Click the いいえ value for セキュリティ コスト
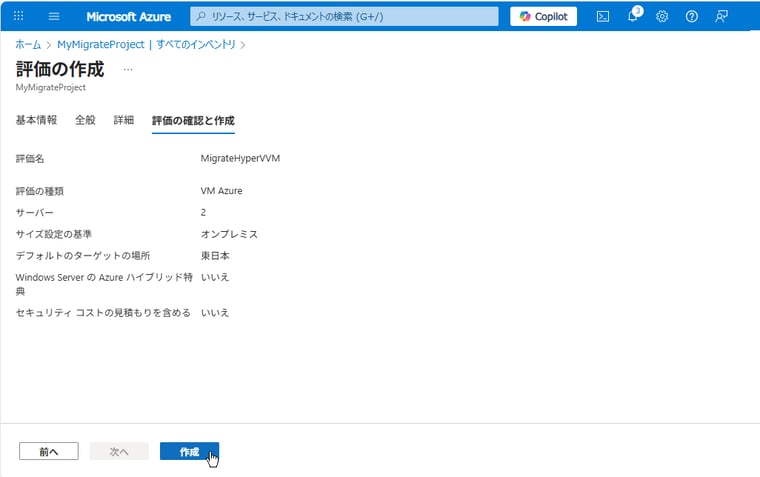The image size is (760, 477). click(215, 313)
